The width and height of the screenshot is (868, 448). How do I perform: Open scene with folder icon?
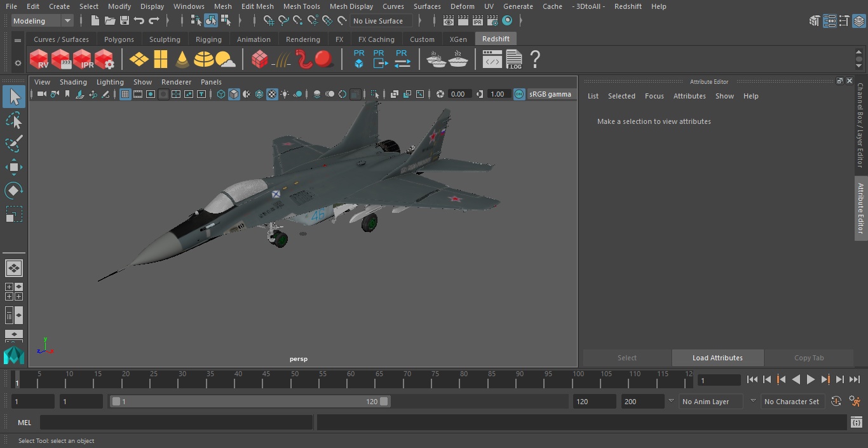tap(110, 21)
